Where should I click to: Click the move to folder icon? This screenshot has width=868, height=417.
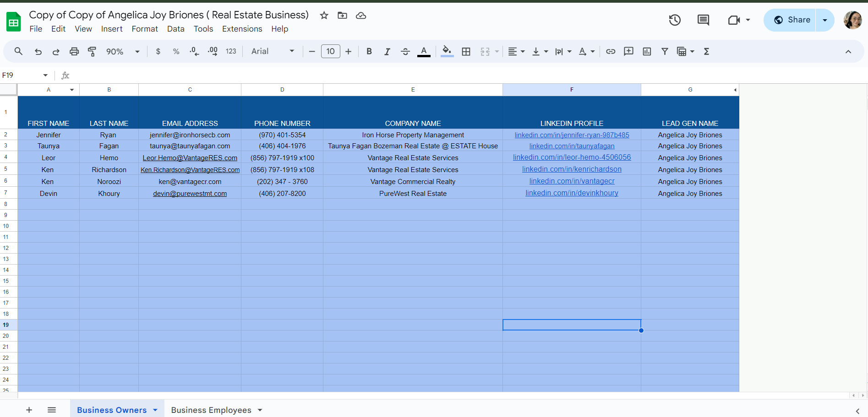tap(342, 16)
